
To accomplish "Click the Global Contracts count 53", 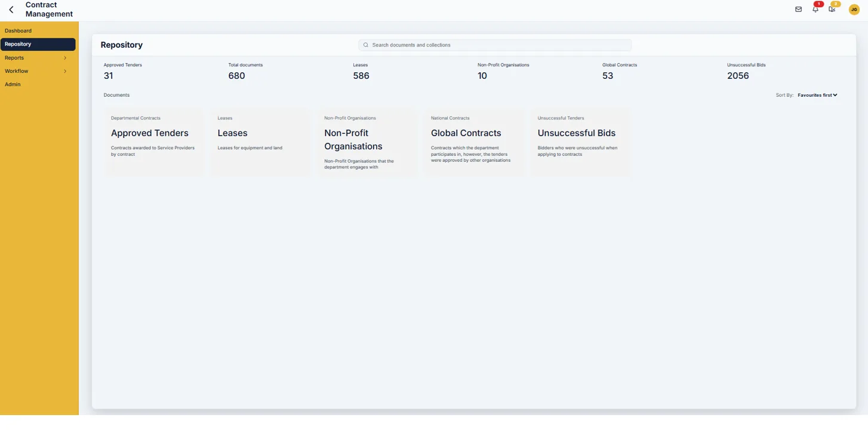I will 608,76.
